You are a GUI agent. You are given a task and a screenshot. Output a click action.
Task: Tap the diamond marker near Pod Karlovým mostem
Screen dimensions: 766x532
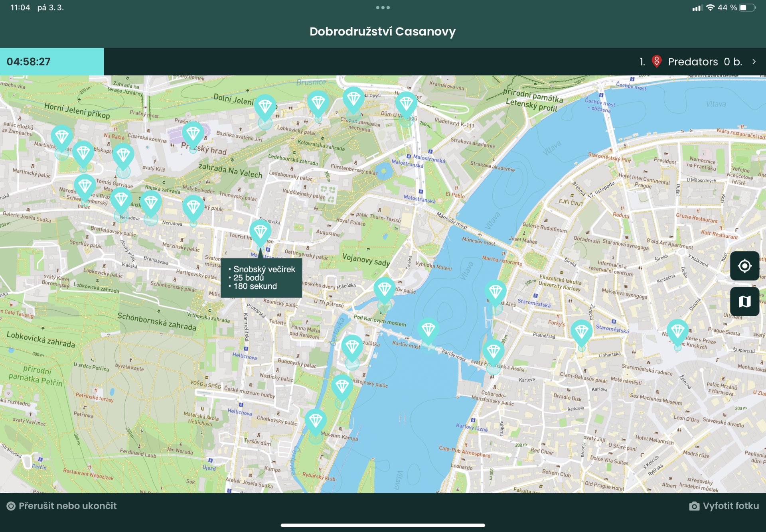tap(385, 291)
